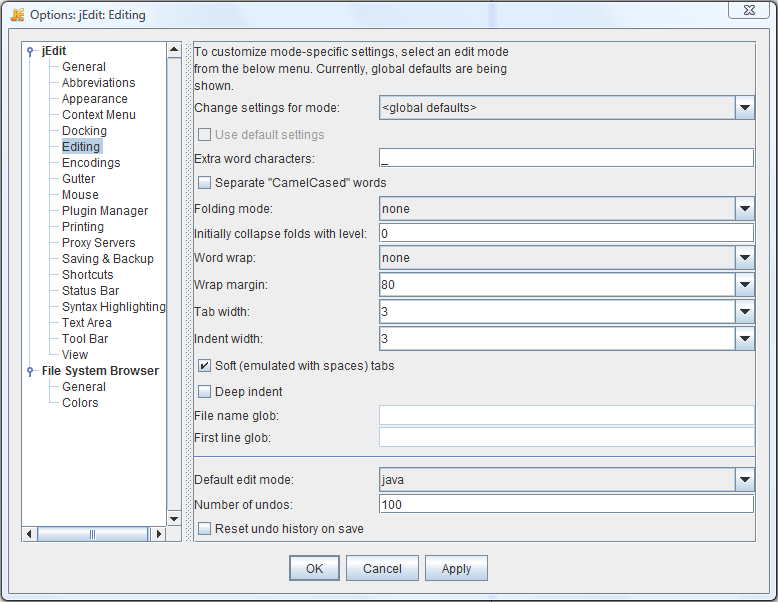Click the Number of undos field
Screen dimensions: 778x602
[567, 505]
